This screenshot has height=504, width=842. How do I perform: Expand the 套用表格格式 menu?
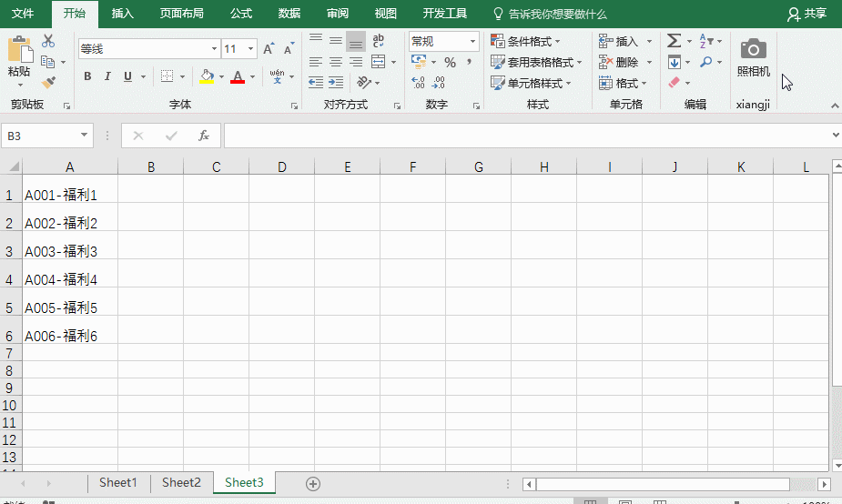point(536,62)
